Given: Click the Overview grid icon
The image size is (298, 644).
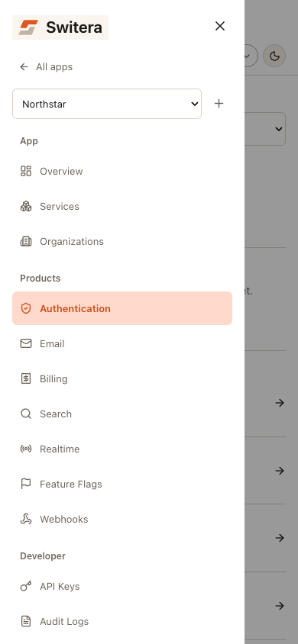Looking at the screenshot, I should (x=26, y=171).
